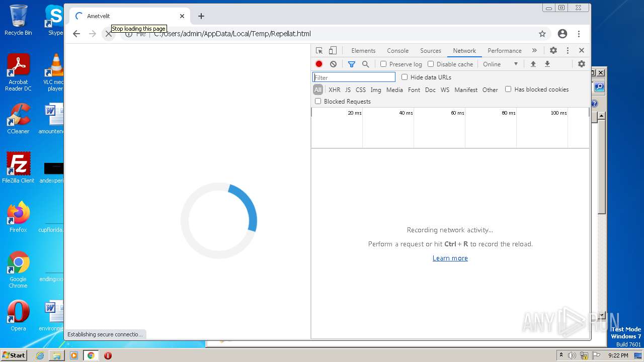
Task: Show more DevTools tabs chevron
Action: tap(534, 50)
